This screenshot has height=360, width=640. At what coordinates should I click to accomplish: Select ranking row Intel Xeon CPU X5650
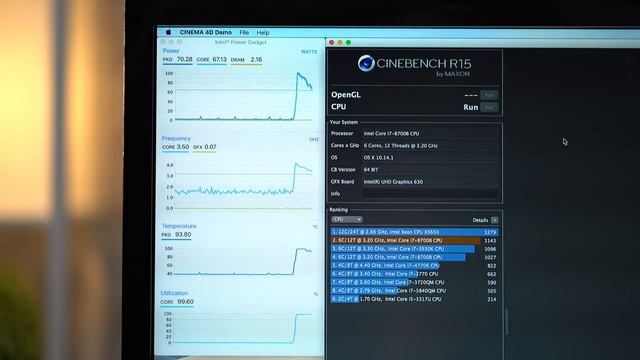point(414,232)
